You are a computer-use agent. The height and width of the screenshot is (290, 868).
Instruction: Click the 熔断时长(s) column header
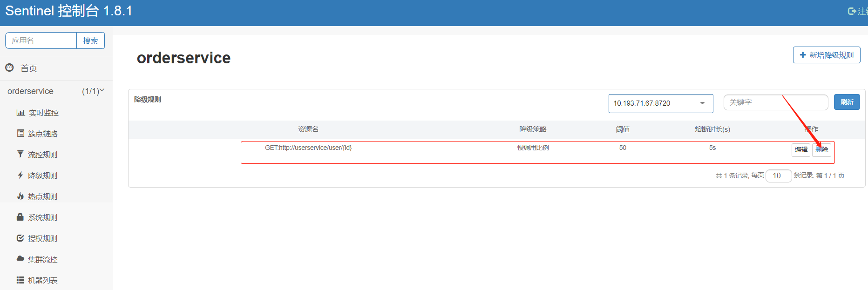click(712, 129)
